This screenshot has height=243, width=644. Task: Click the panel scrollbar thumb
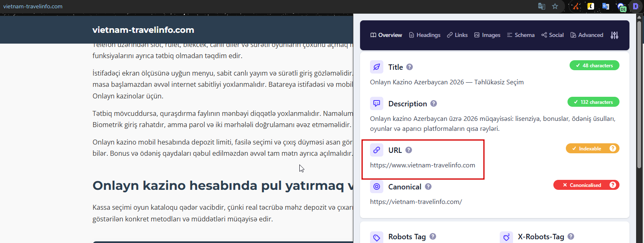coord(639,95)
